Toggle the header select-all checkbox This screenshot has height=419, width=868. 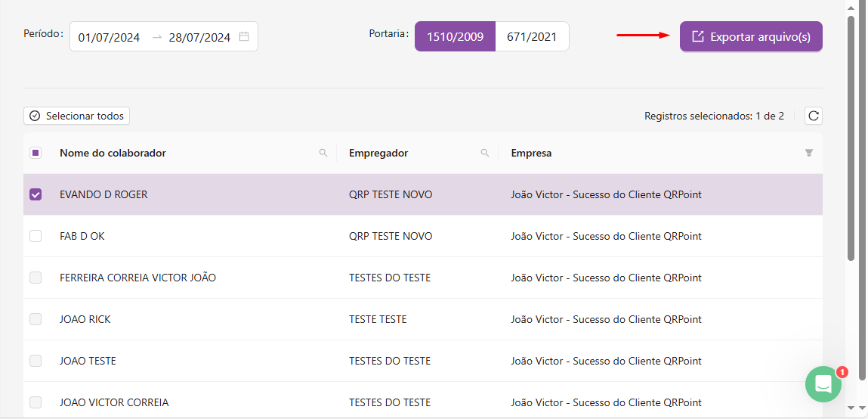pos(36,153)
